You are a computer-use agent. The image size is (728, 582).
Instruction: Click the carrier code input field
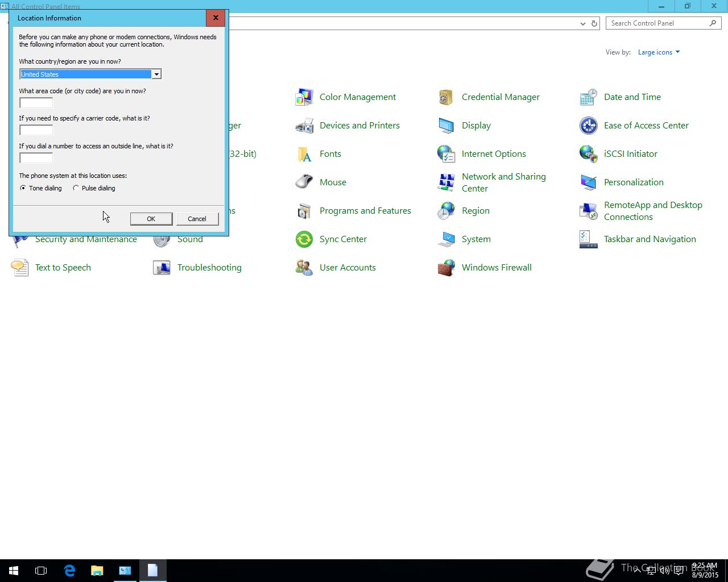pos(36,130)
